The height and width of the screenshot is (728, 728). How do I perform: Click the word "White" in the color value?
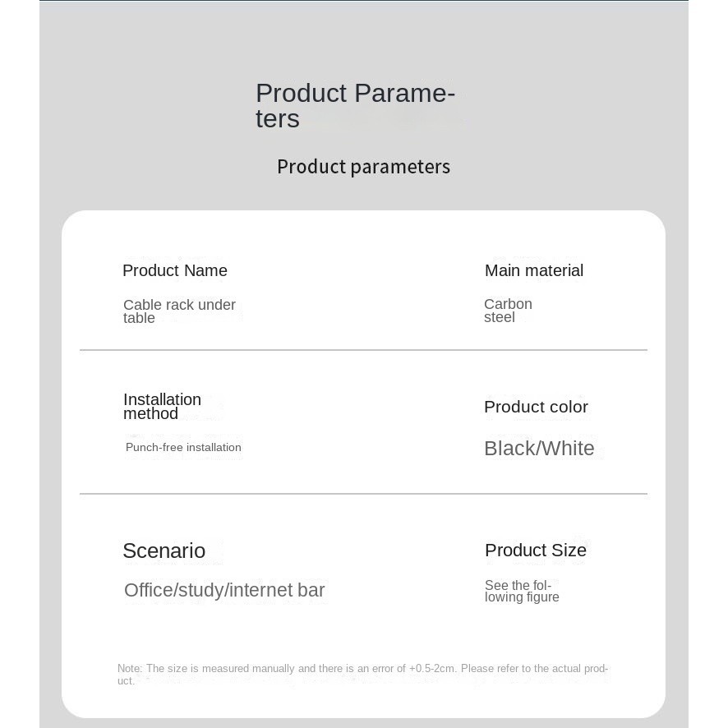click(x=568, y=449)
